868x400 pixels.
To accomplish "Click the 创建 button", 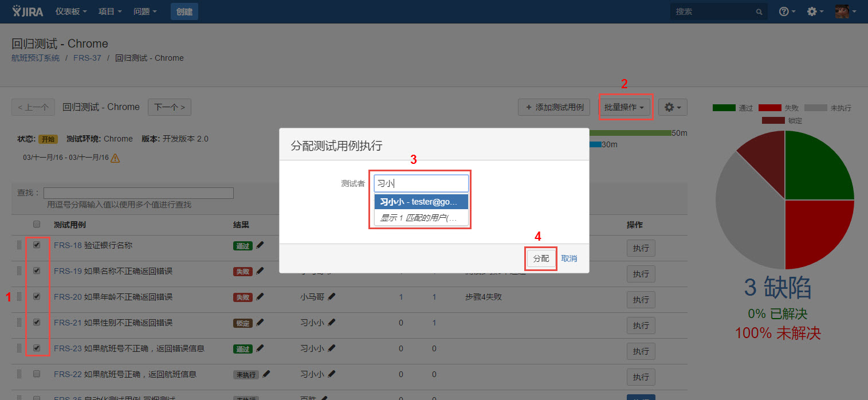I will pyautogui.click(x=184, y=11).
